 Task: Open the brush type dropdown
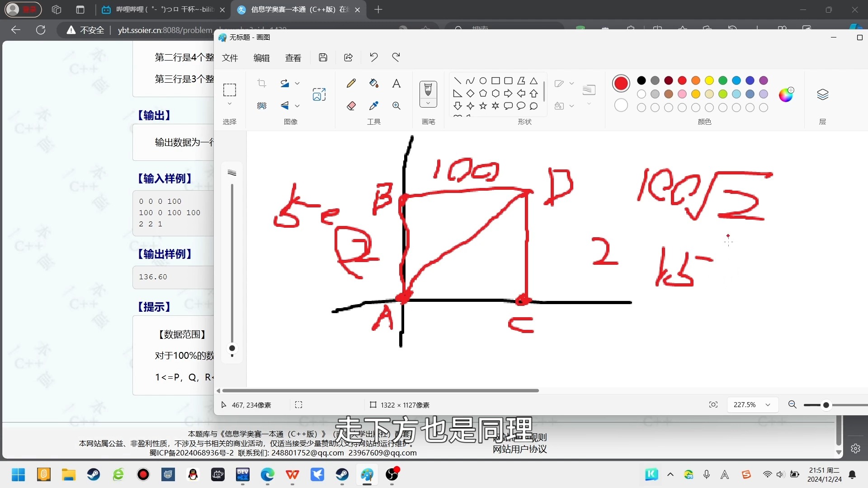pos(428,103)
